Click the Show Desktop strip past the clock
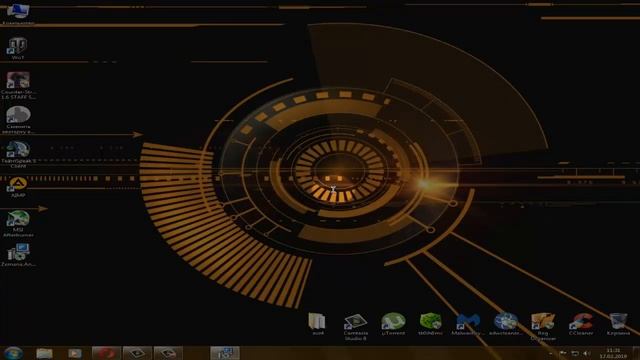640x360 pixels. pyautogui.click(x=636, y=353)
